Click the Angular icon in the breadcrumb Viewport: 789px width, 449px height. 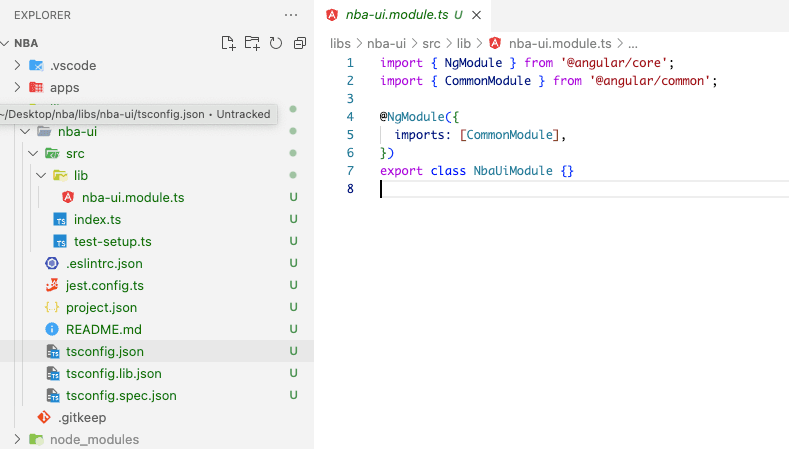[495, 43]
